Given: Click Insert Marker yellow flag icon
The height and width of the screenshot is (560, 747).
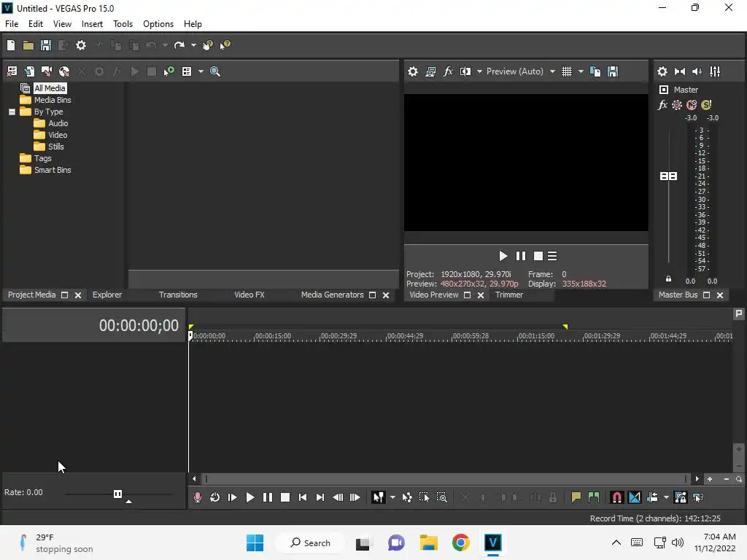Looking at the screenshot, I should tap(576, 497).
